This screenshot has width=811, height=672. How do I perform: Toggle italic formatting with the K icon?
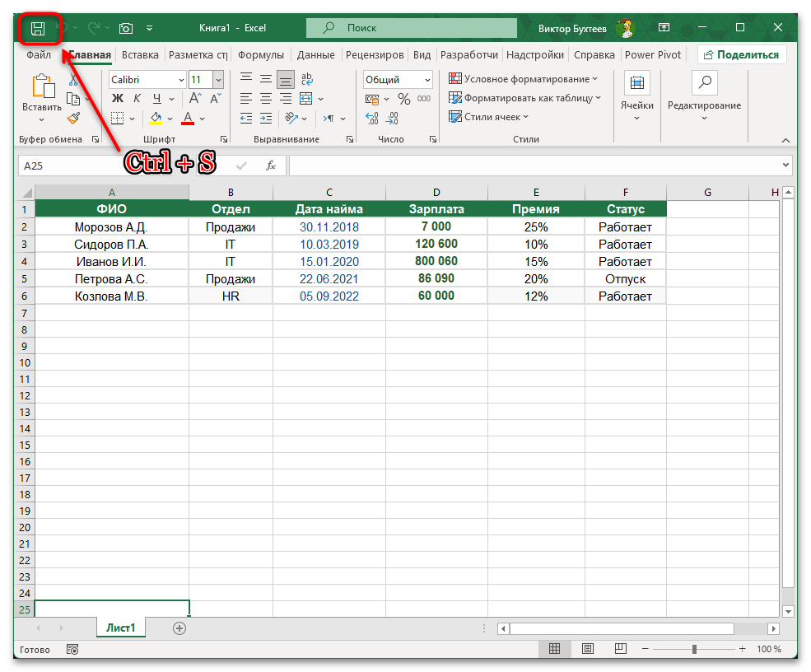pyautogui.click(x=137, y=97)
